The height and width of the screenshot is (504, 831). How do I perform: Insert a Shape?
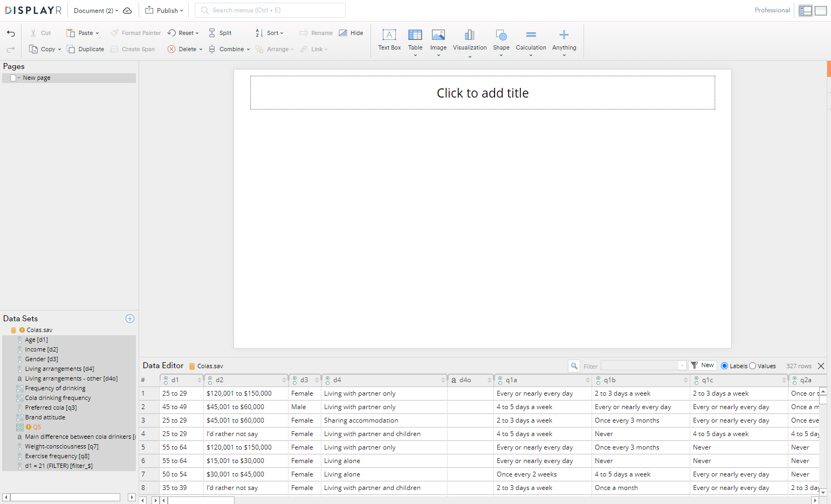(501, 41)
